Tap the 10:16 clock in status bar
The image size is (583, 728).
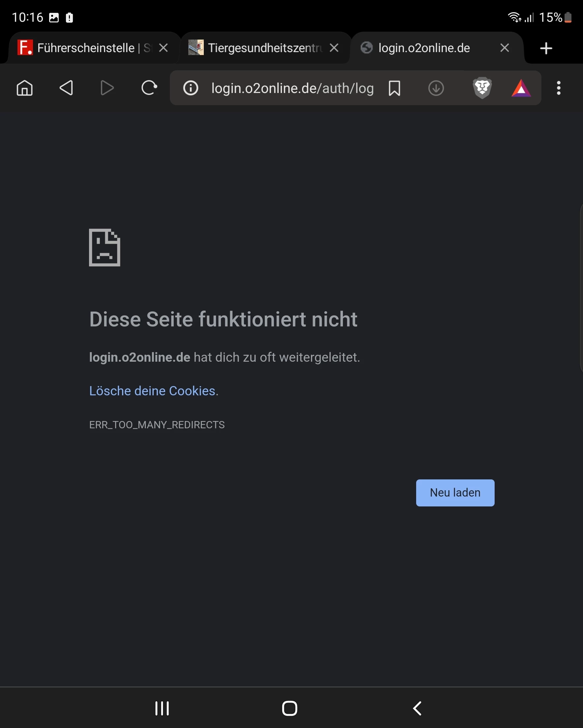(28, 17)
